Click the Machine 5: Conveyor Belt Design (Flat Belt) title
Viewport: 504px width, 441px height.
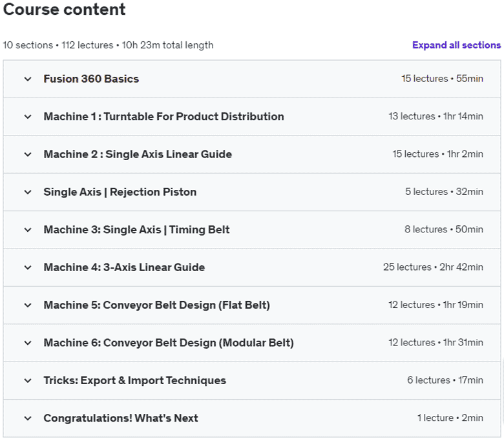click(x=156, y=305)
